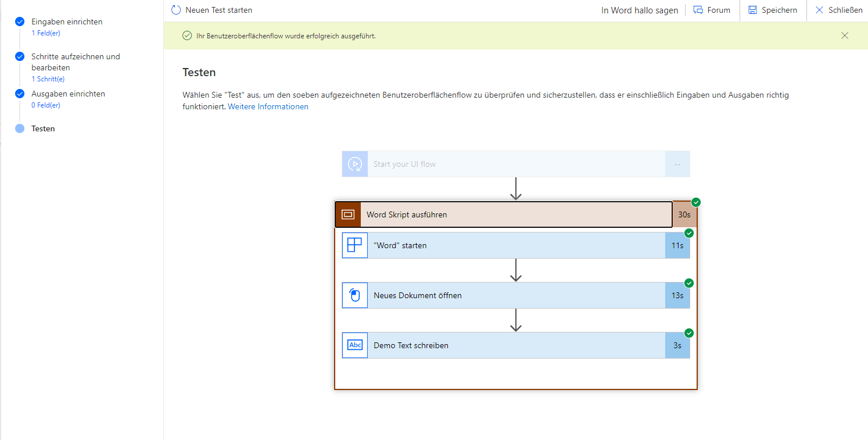Click flow name In Word hallo sagen
This screenshot has height=440, width=868.
pos(640,10)
